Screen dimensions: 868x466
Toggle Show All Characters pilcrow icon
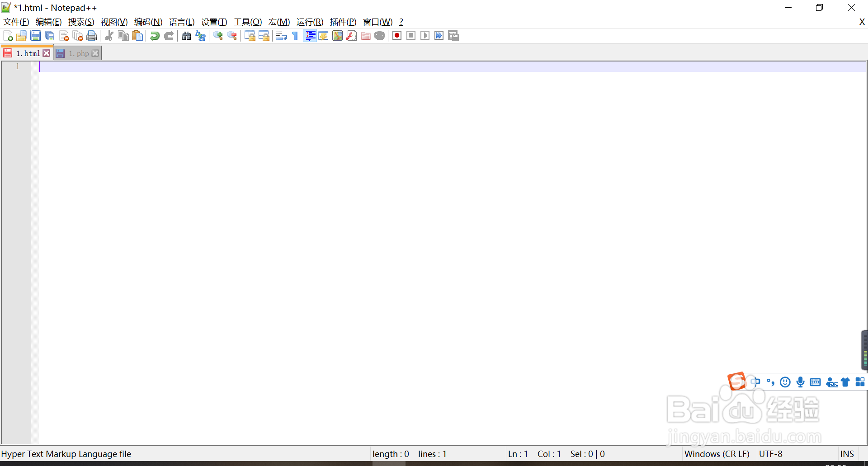pyautogui.click(x=295, y=36)
